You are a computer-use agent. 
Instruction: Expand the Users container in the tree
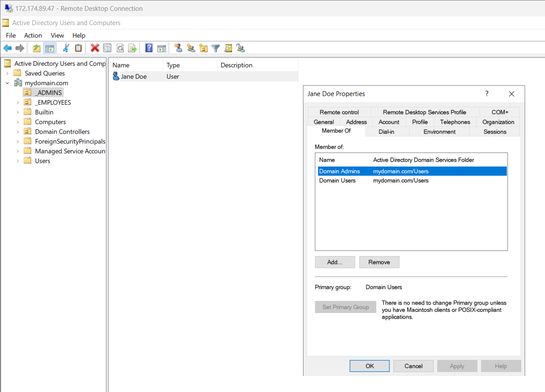pyautogui.click(x=17, y=161)
